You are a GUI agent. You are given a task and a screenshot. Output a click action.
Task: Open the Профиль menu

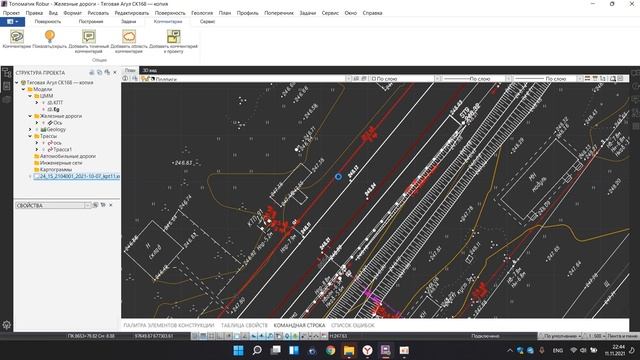click(x=247, y=13)
